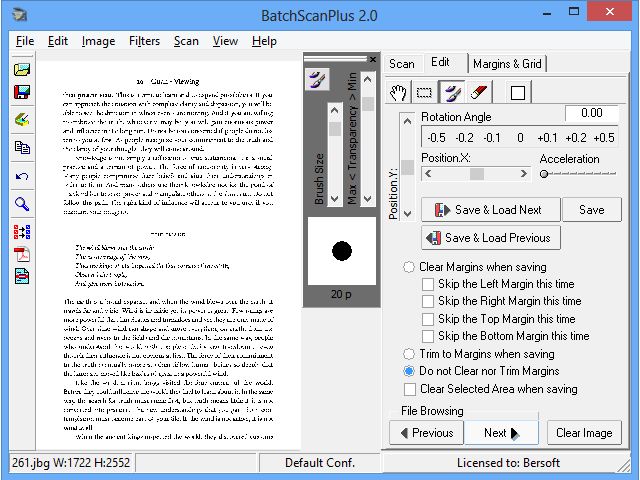This screenshot has width=640, height=480.
Task: Click the +0.1 rotation step
Action: pos(547,138)
